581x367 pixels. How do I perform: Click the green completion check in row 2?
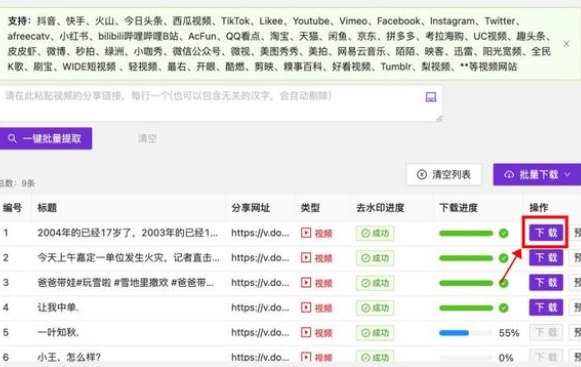pyautogui.click(x=503, y=258)
